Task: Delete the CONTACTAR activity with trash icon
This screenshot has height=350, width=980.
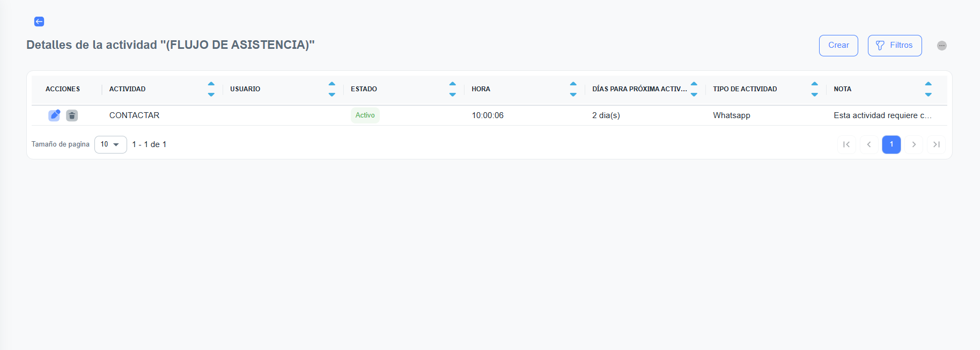Action: pos(72,115)
